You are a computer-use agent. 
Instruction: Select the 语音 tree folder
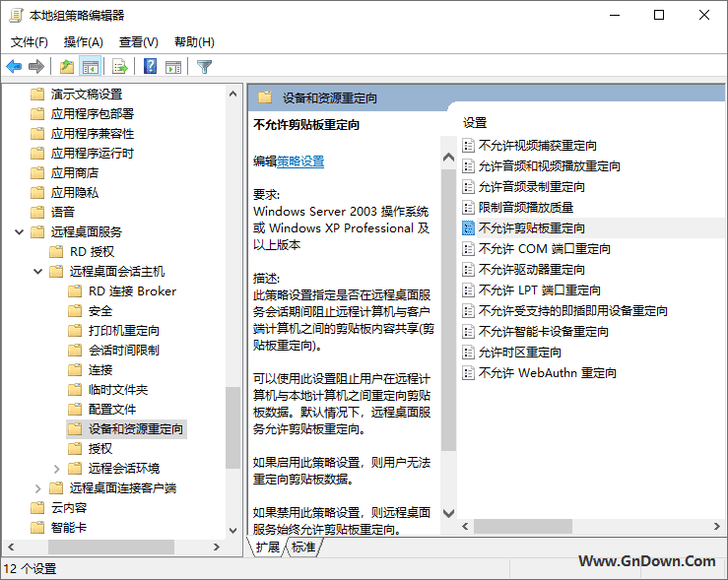(x=63, y=212)
